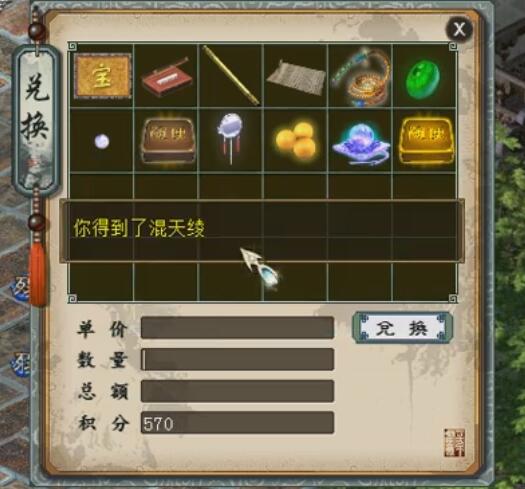The width and height of the screenshot is (525, 489).
Task: Select the golden 宝 treasure map item
Action: (x=102, y=76)
